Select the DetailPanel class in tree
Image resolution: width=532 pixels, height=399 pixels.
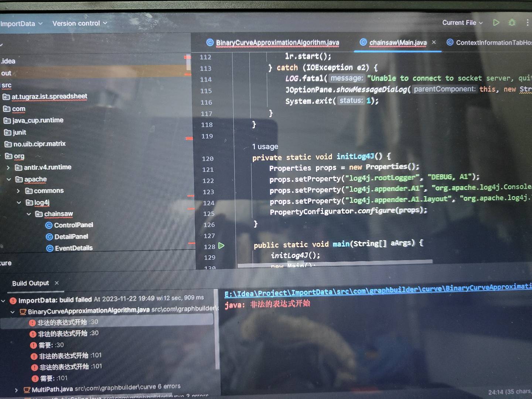coord(71,236)
